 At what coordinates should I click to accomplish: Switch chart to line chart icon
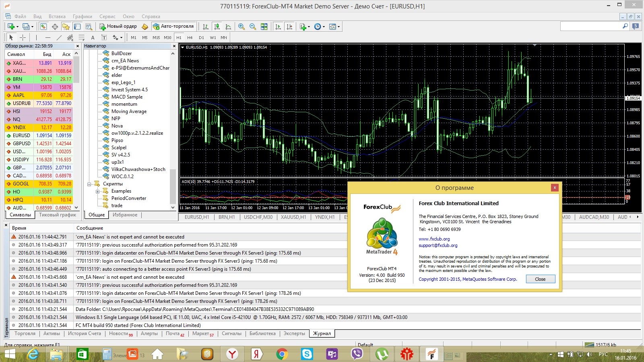(x=228, y=27)
